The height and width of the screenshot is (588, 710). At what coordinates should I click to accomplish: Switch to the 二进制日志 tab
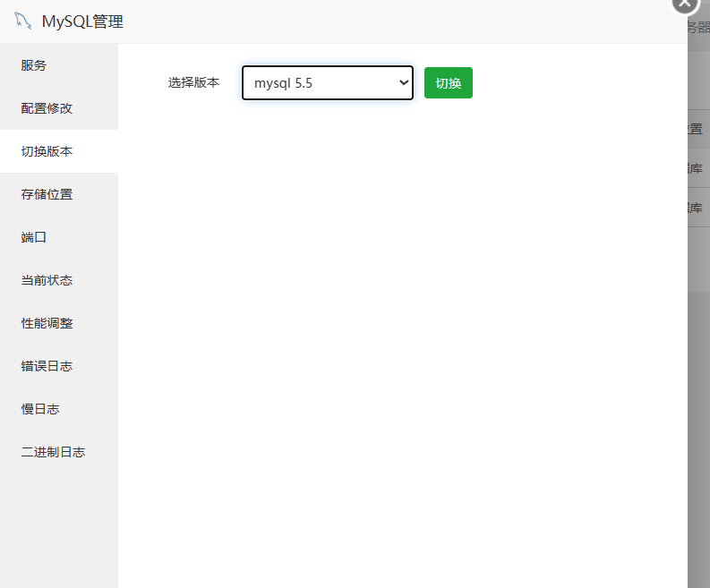(x=59, y=452)
